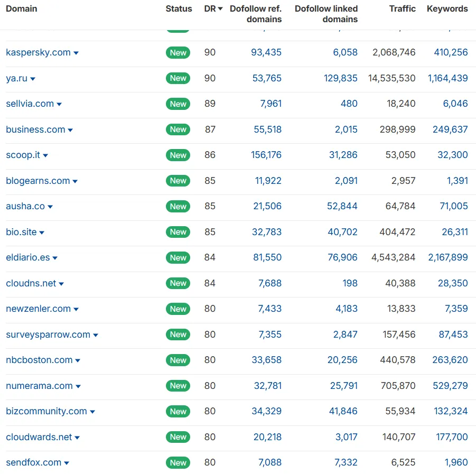Open scoop.it's 156,176 ref. domains value
The width and height of the screenshot is (476, 474).
266,155
